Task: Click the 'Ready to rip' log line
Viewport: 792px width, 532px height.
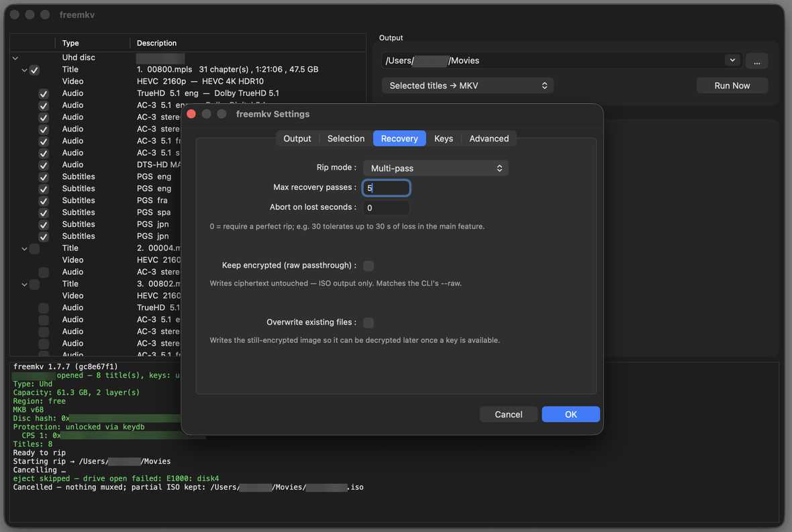Action: click(40, 453)
